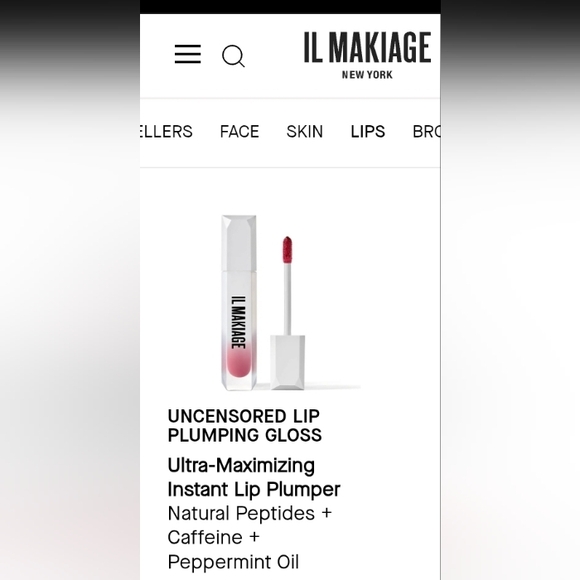View the lip gloss tube image
Screen dimensions: 580x580
239,302
